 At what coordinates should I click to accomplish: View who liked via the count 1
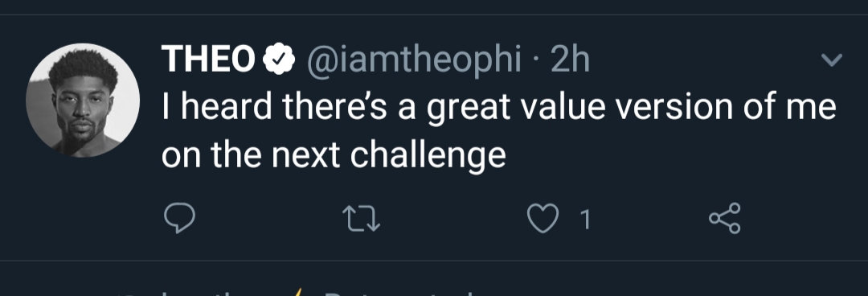(x=584, y=220)
